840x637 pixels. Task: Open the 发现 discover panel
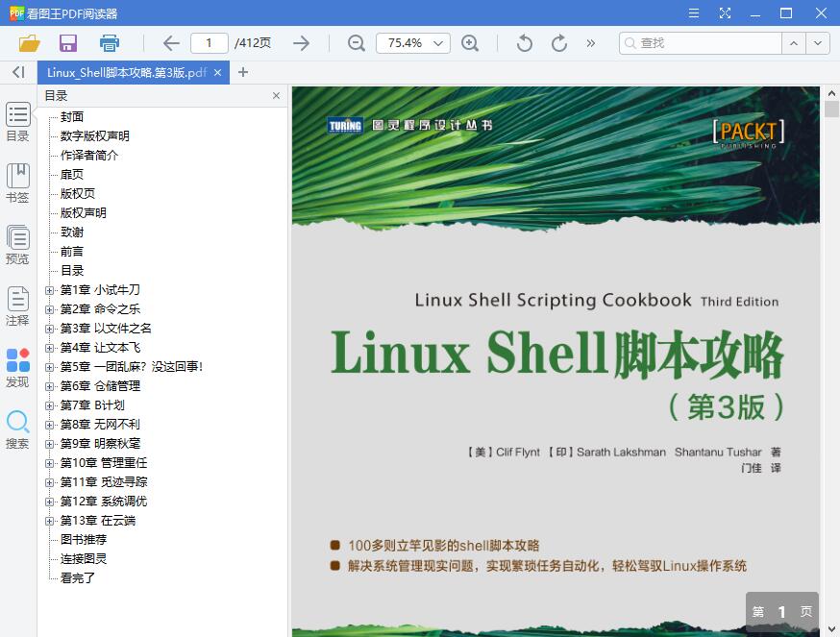click(17, 368)
